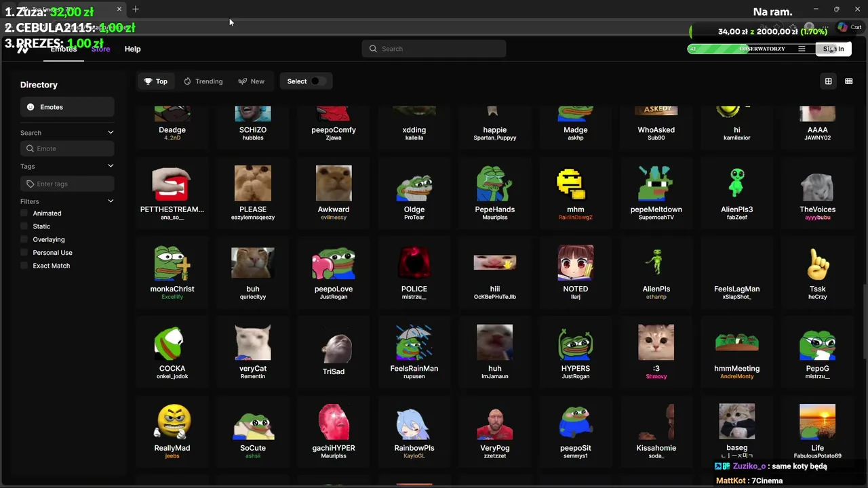This screenshot has height=488, width=868.
Task: Open the Tssk pointing finger emote
Action: click(818, 264)
